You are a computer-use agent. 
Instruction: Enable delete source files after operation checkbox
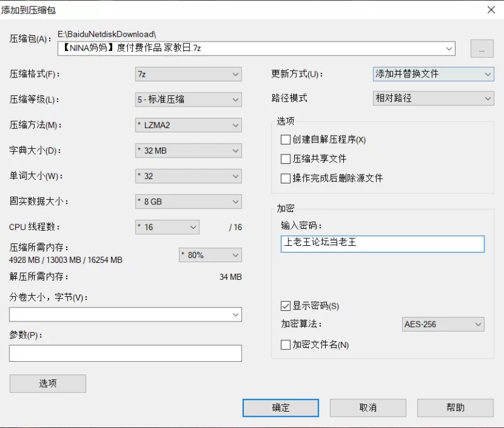coord(285,178)
